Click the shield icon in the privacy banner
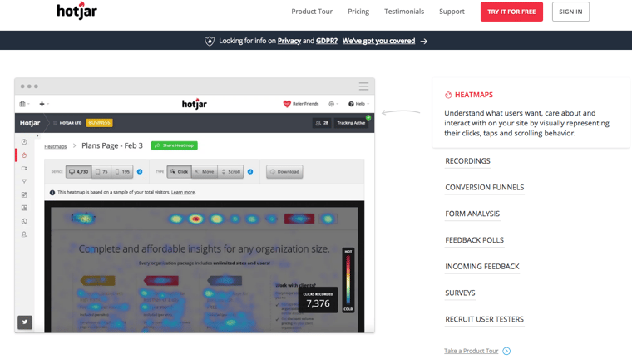Viewport: 632px width, 364px height. click(210, 41)
